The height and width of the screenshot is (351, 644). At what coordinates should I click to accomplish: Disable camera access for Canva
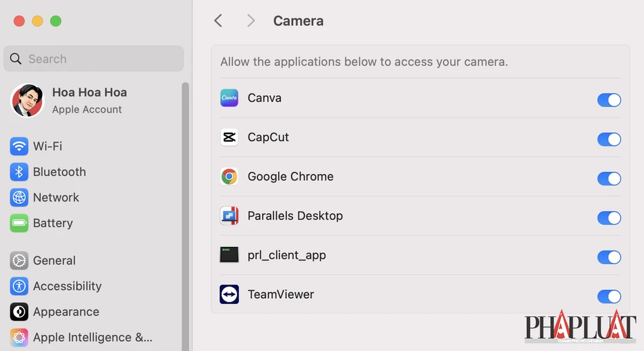point(609,100)
